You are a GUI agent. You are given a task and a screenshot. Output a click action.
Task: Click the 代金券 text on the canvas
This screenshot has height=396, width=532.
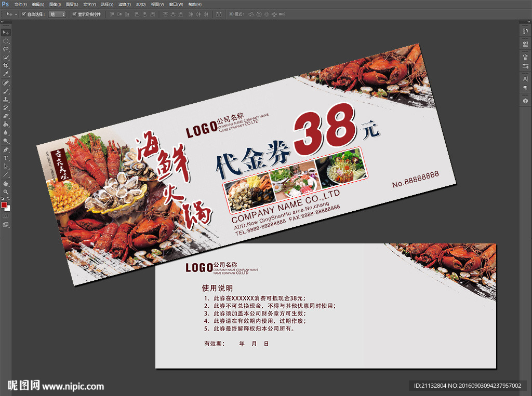pyautogui.click(x=253, y=159)
